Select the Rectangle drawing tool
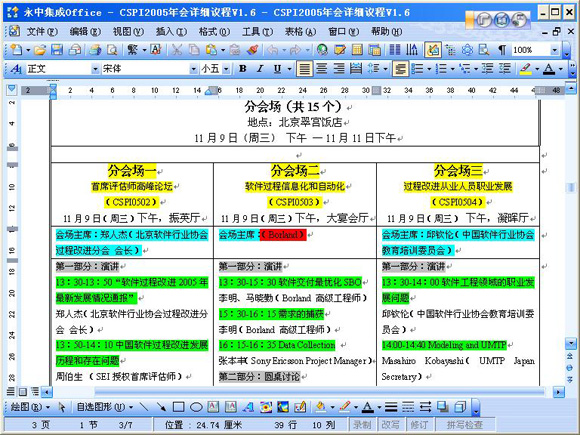 (x=179, y=407)
